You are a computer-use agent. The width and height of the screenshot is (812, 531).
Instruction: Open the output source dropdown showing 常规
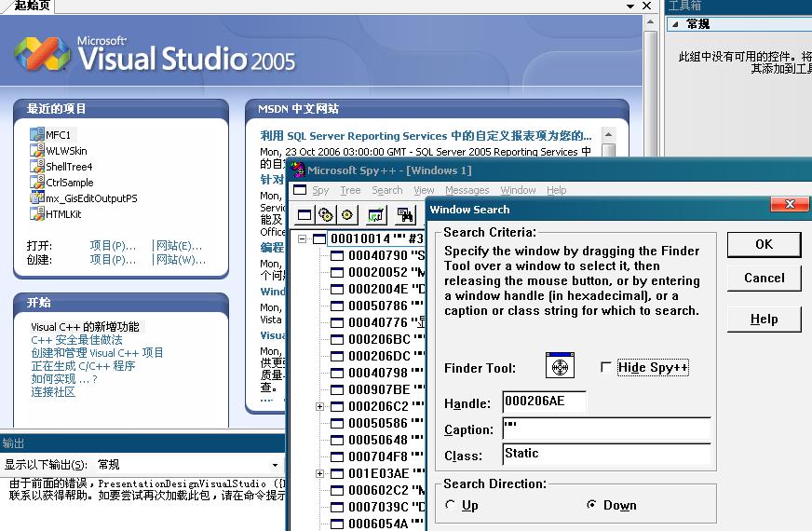coord(275,465)
